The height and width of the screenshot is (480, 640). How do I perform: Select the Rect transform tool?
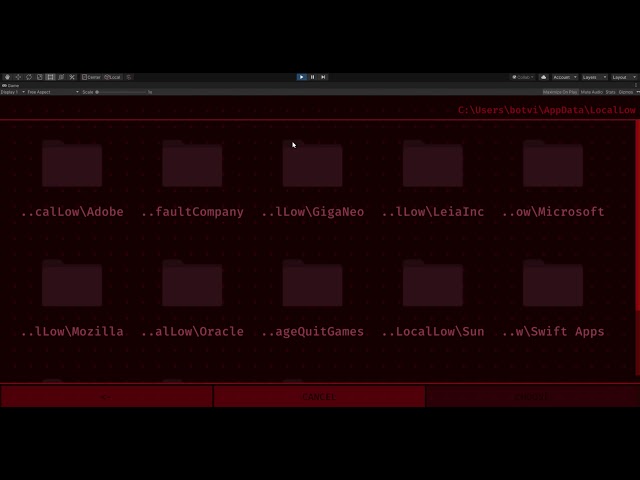pos(50,77)
